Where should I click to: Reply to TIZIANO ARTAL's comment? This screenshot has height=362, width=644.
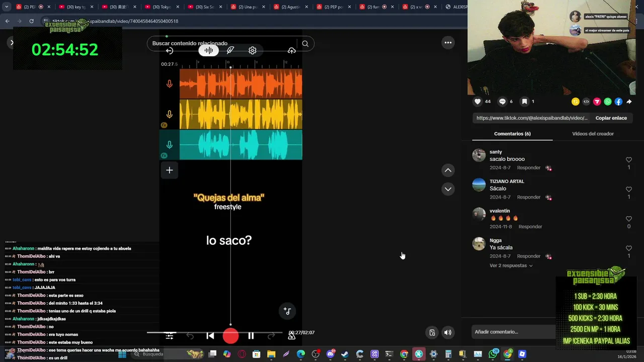tap(529, 198)
